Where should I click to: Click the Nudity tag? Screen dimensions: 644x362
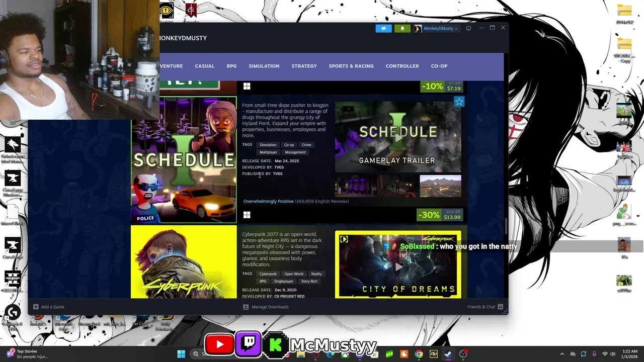316,274
